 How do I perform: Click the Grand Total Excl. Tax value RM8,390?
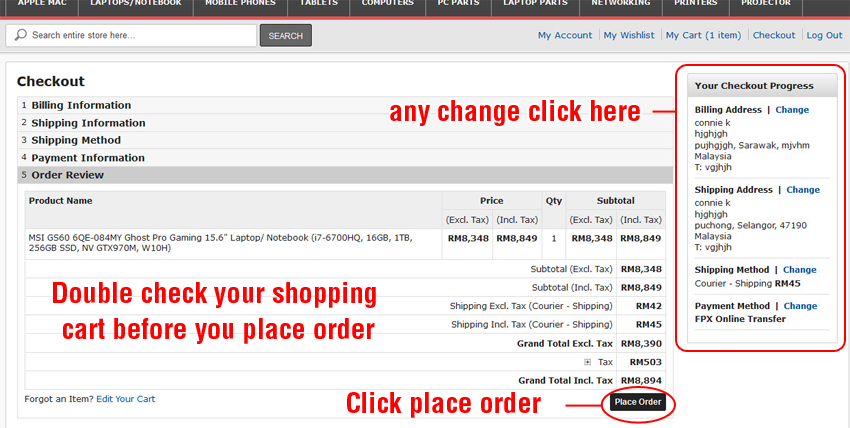point(641,343)
